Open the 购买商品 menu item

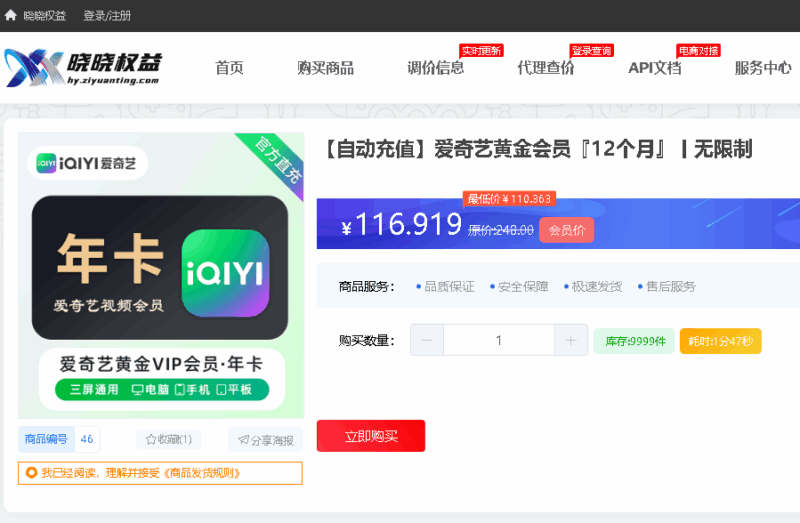coord(325,68)
